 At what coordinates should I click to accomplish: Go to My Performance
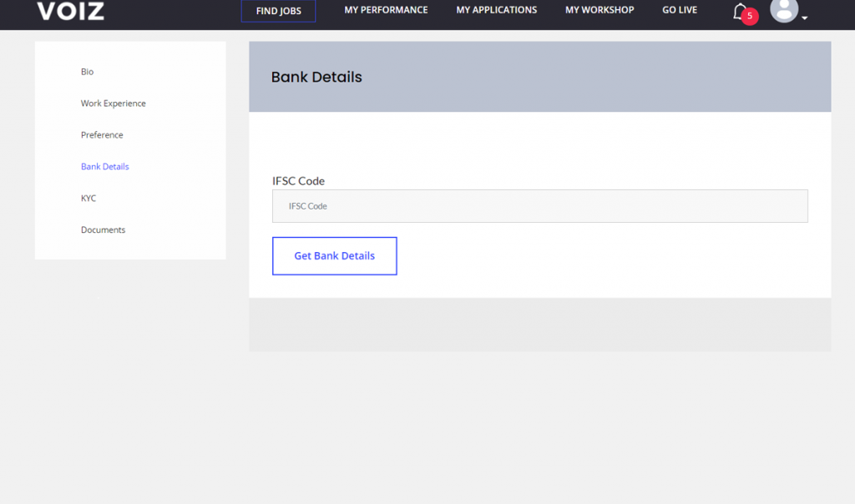386,10
